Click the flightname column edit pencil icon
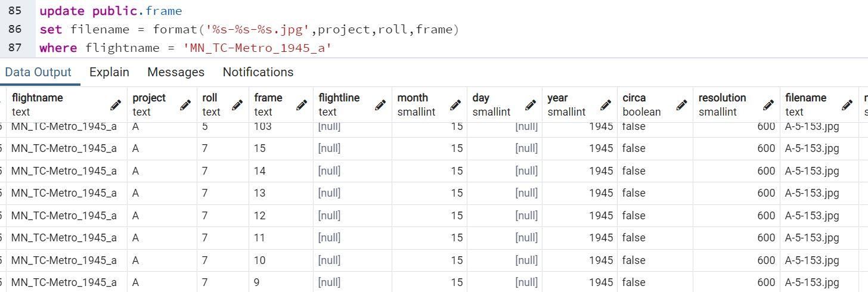The height and width of the screenshot is (292, 868). point(116,105)
